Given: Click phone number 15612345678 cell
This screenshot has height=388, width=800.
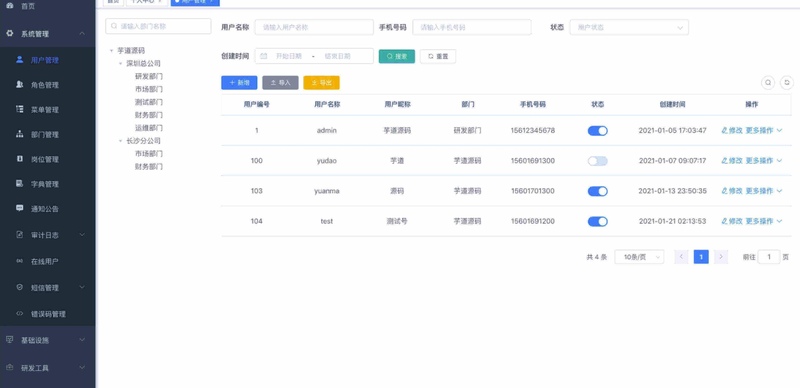Looking at the screenshot, I should (x=532, y=131).
